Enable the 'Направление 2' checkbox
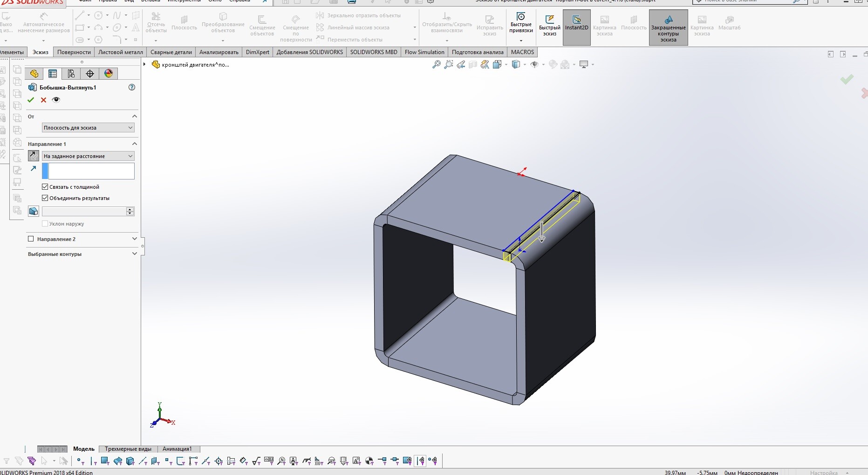The width and height of the screenshot is (868, 475). click(31, 239)
